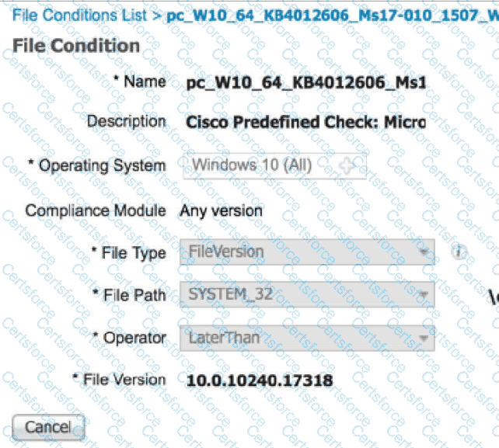Select the Description field text

pos(305,122)
